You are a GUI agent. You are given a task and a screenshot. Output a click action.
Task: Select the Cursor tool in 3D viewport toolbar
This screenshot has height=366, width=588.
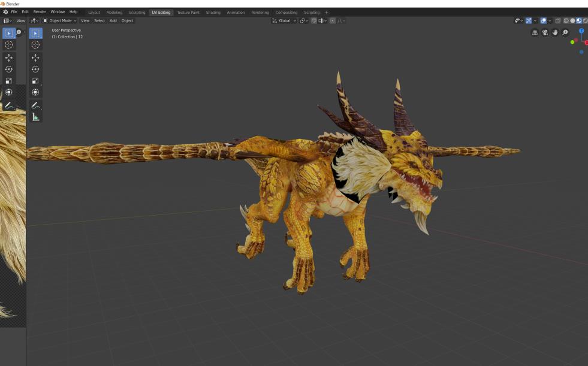tap(35, 45)
